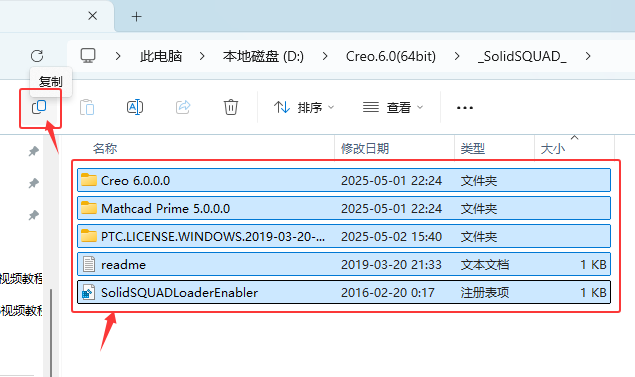Sort by 修改日期 column header
This screenshot has height=377, width=635.
(365, 148)
